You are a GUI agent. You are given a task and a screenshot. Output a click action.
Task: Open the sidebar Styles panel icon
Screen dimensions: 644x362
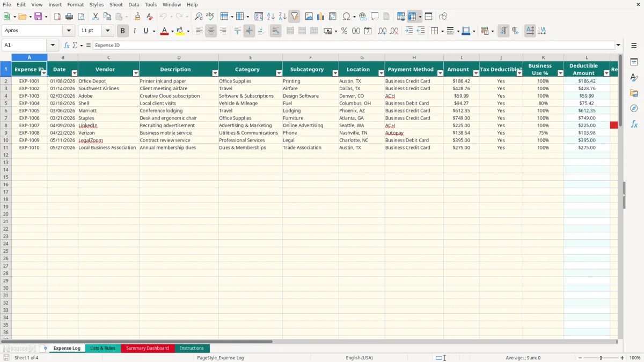click(634, 78)
